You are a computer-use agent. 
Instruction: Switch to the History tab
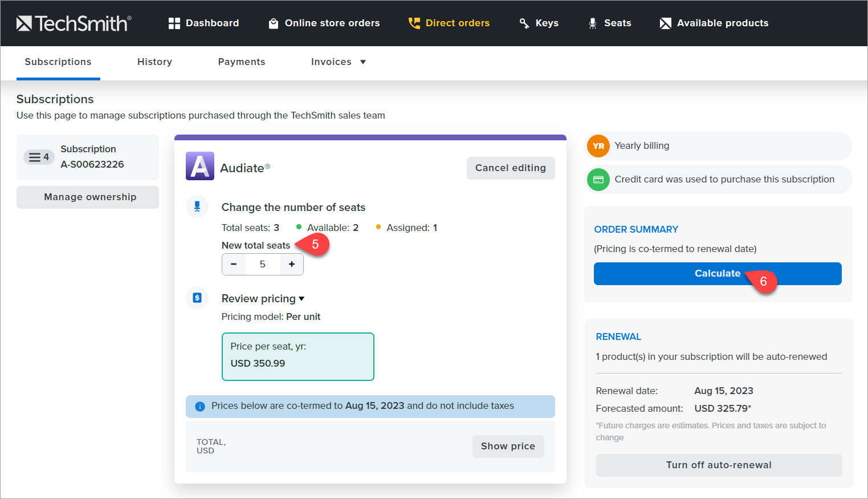[154, 62]
